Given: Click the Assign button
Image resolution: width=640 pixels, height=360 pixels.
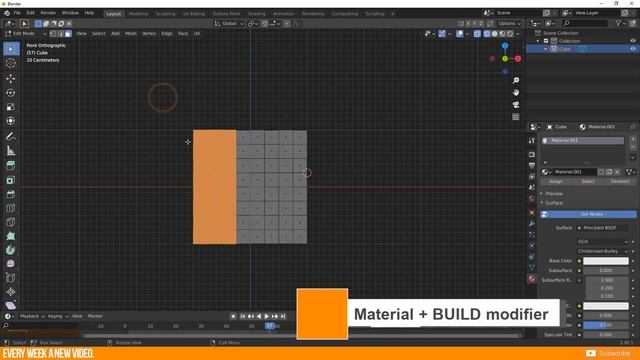Looking at the screenshot, I should [x=556, y=181].
